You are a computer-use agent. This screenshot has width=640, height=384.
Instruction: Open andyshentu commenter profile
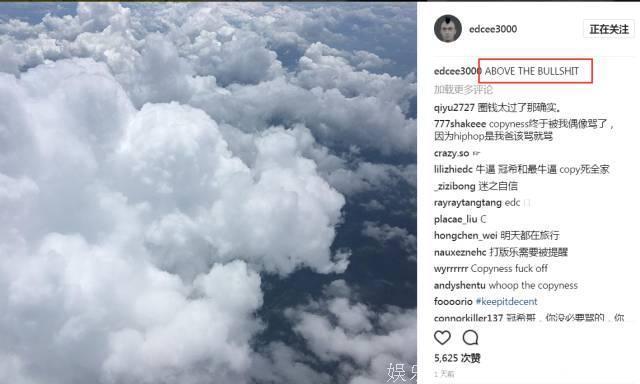[x=460, y=285]
